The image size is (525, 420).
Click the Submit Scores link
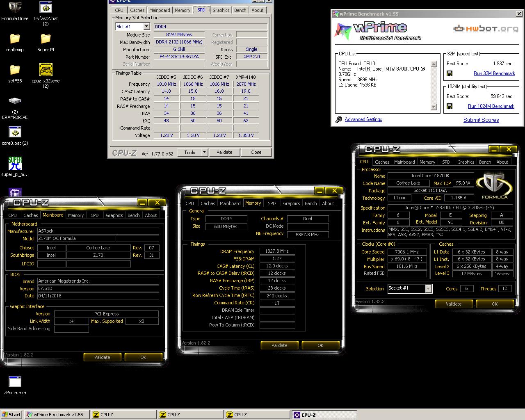pos(481,120)
